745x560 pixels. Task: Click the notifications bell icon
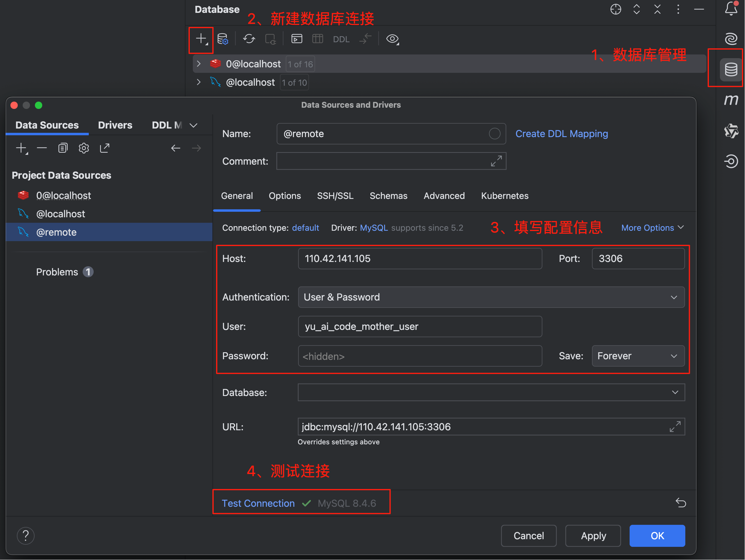(731, 9)
